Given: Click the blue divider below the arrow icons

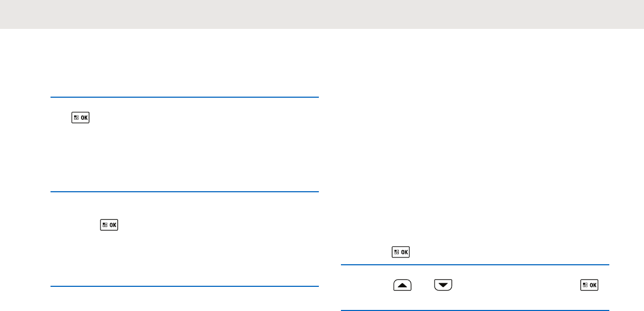Looking at the screenshot, I should (475, 310).
